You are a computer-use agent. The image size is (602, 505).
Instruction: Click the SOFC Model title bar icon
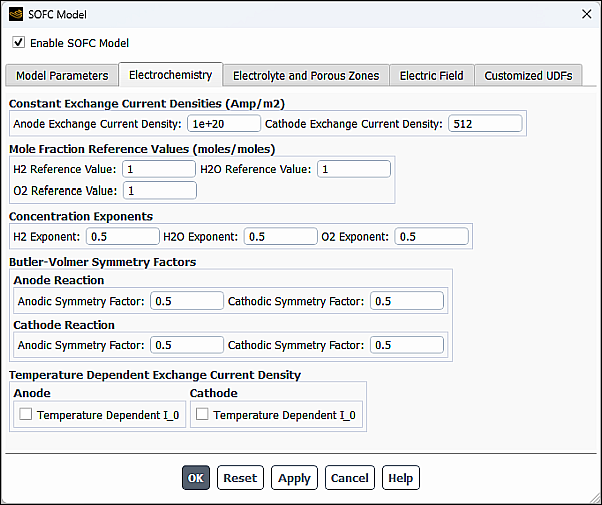point(15,13)
